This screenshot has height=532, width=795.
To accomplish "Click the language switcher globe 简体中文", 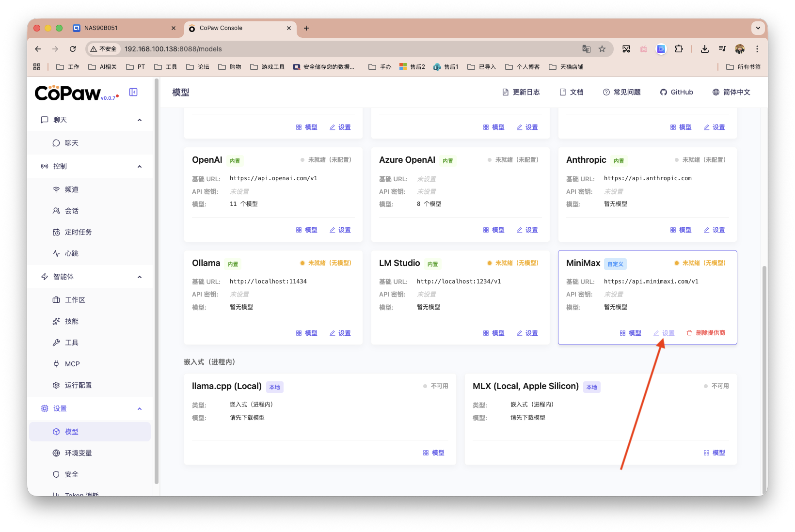I will (x=731, y=92).
